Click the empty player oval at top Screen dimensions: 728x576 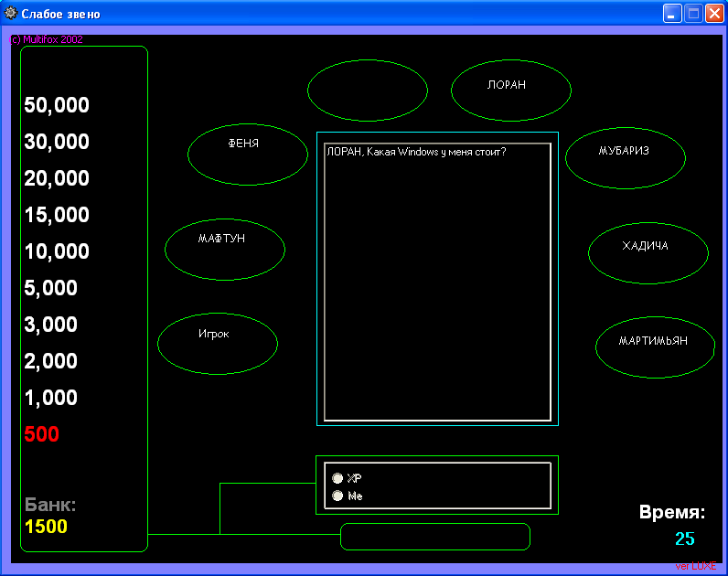coord(368,90)
